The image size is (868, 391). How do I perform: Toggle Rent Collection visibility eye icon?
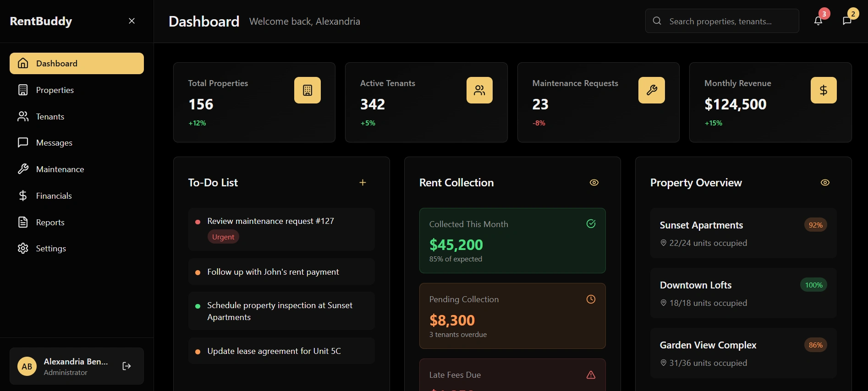tap(594, 183)
